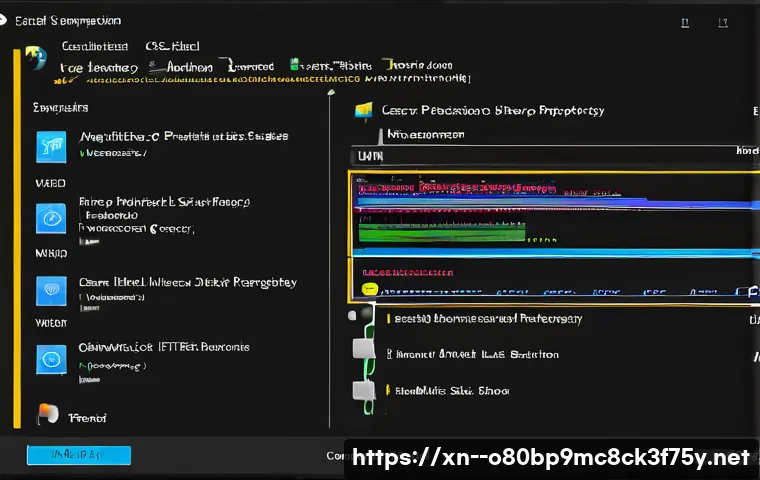The height and width of the screenshot is (480, 760).
Task: Click the yellow circle marker inside the graph
Action: 368,289
